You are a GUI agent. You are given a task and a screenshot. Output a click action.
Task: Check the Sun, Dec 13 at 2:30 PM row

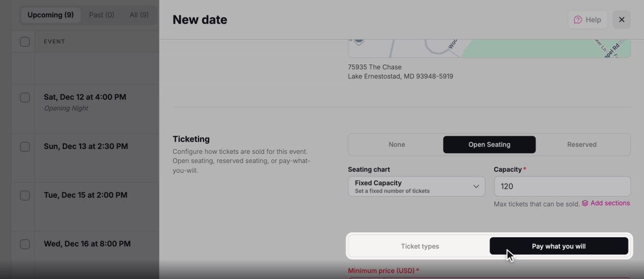(25, 146)
